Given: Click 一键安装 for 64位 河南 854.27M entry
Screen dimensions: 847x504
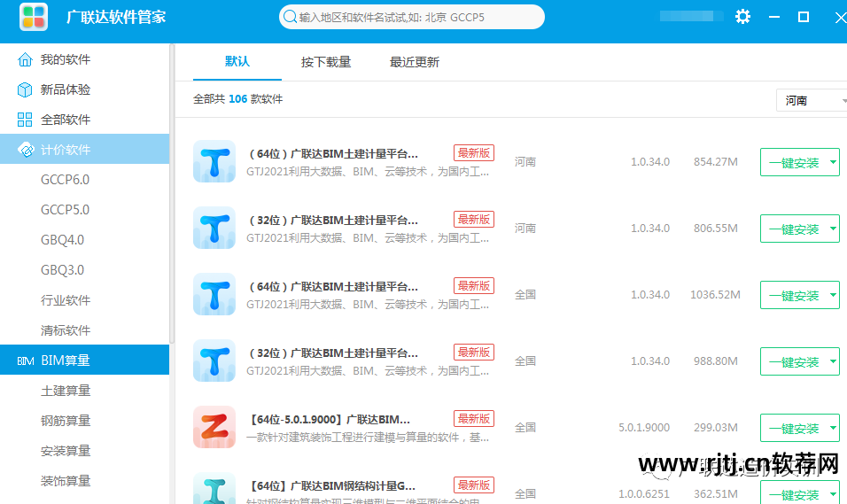Looking at the screenshot, I should [x=794, y=162].
